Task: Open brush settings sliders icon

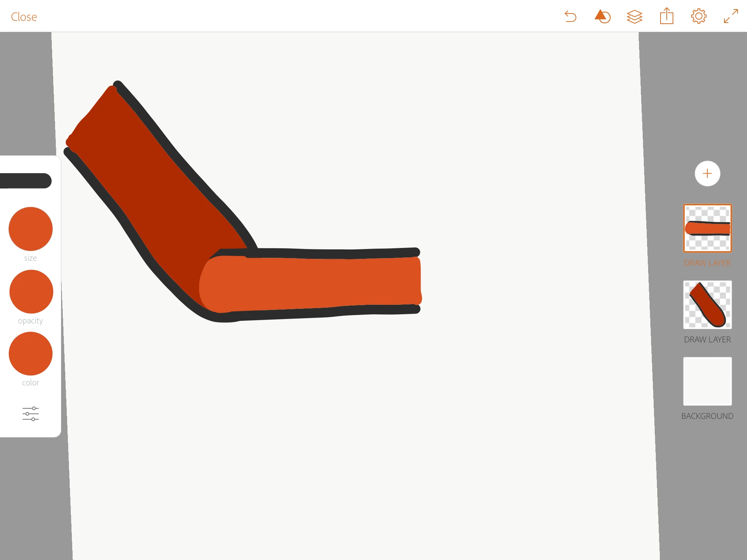Action: click(x=31, y=414)
